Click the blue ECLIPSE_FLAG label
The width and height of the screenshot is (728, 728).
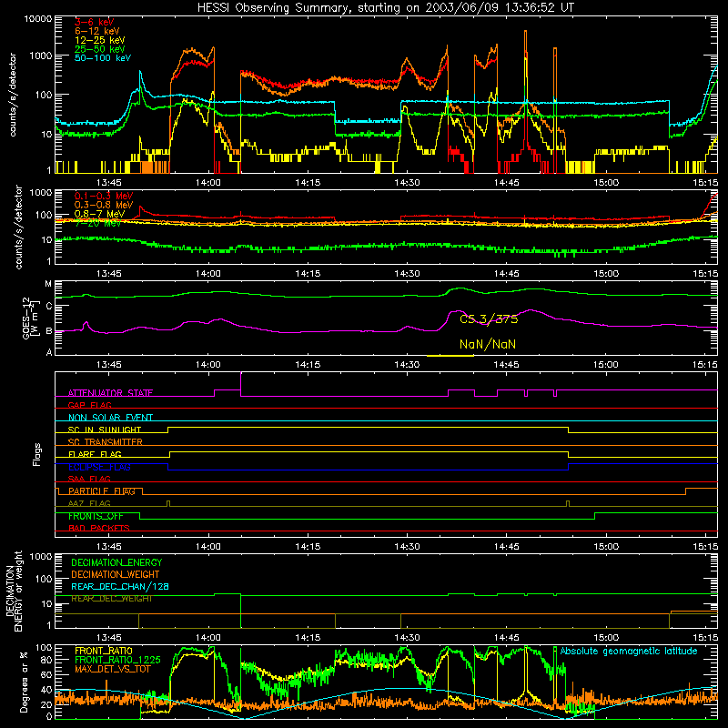point(99,467)
